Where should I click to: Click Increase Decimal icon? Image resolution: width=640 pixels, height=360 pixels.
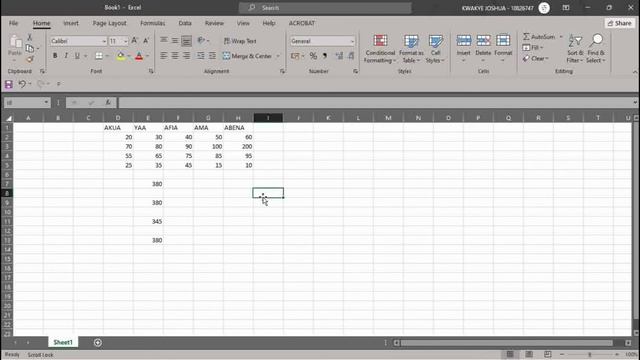point(339,56)
